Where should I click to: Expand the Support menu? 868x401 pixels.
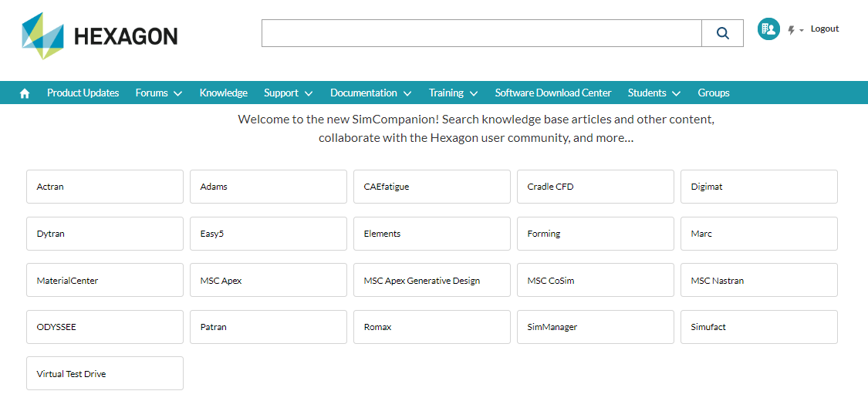289,93
